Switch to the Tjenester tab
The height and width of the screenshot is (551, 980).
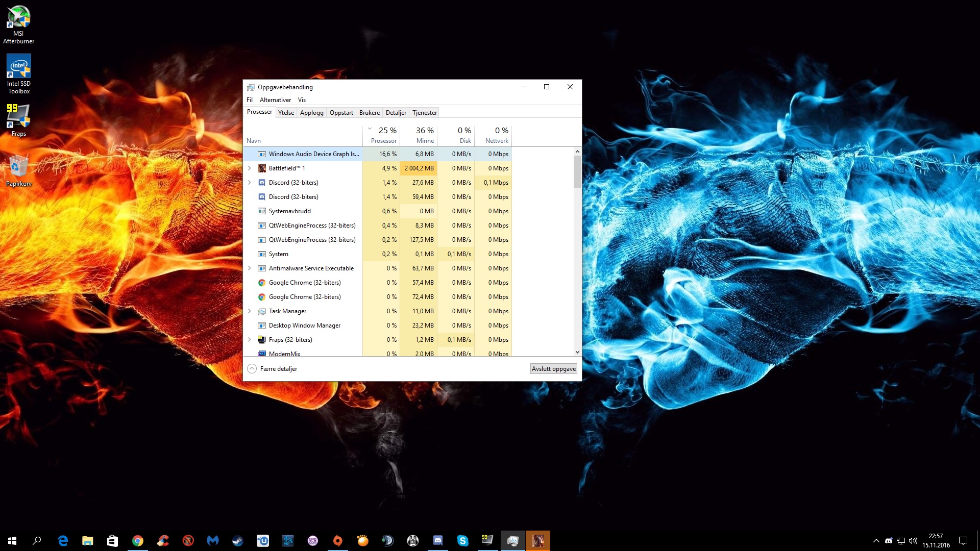click(424, 113)
